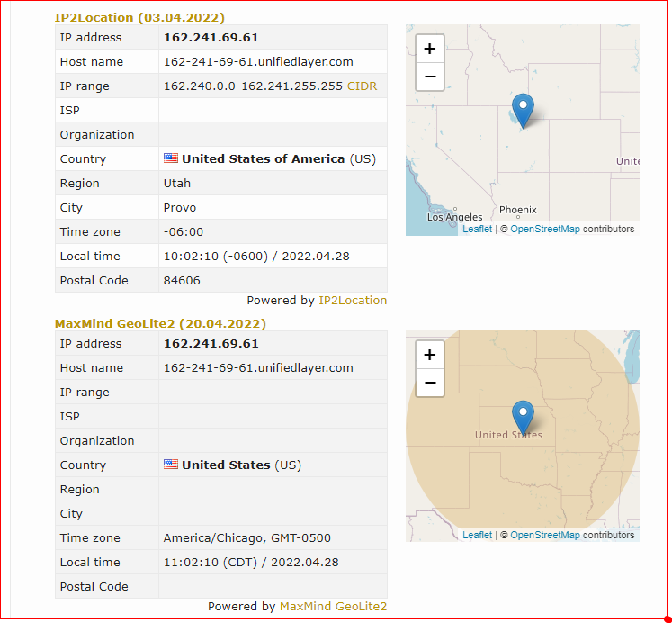Open the MaxMind GeoLite2 (20.04.2022) heading link

point(160,324)
